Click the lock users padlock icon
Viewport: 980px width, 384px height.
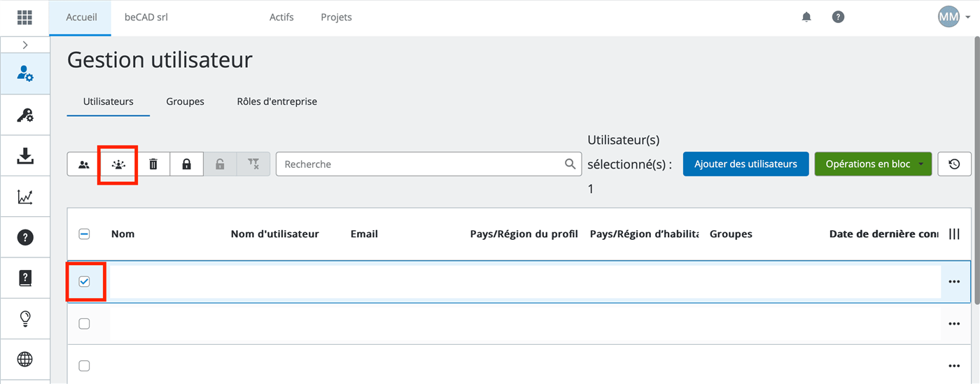(x=186, y=164)
